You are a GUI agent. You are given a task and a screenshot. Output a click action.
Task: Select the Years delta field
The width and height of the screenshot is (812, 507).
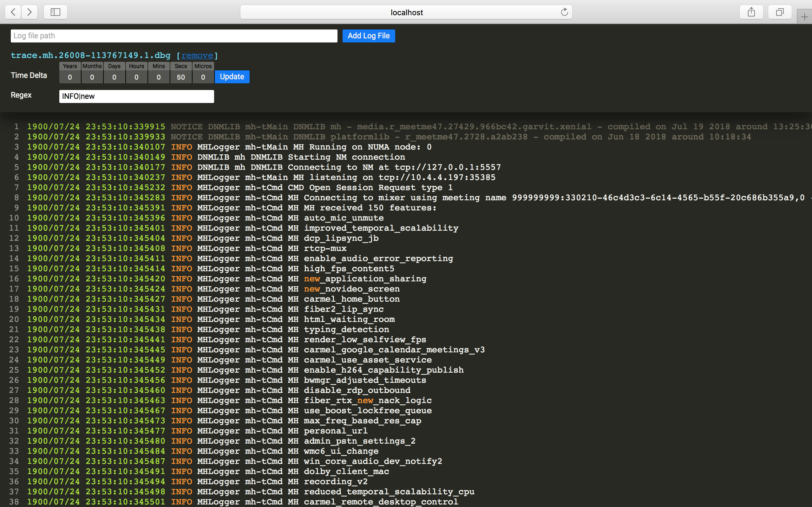point(70,77)
